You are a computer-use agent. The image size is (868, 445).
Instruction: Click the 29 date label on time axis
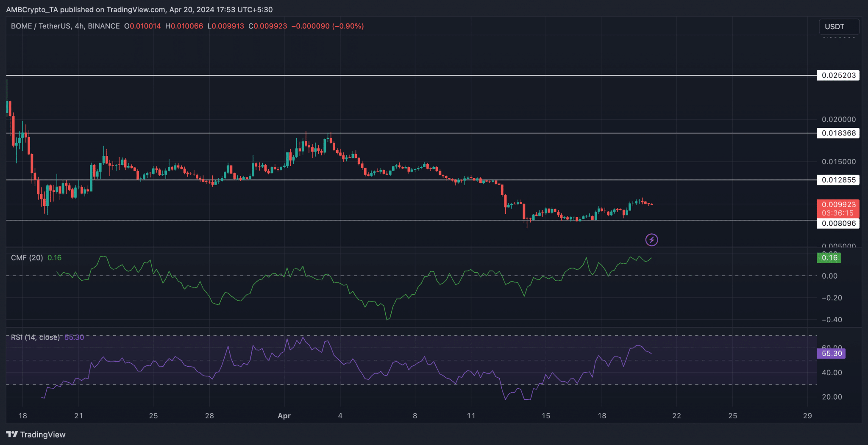807,416
